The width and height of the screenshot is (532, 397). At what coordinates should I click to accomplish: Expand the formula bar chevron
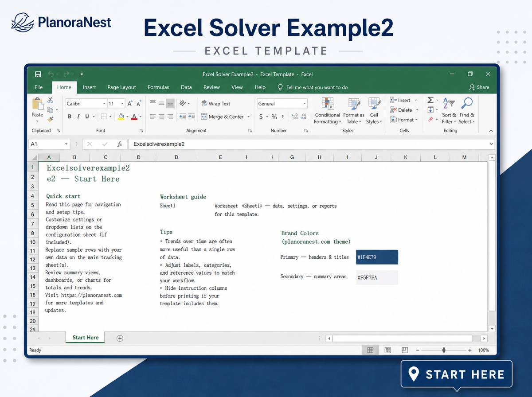[x=491, y=144]
